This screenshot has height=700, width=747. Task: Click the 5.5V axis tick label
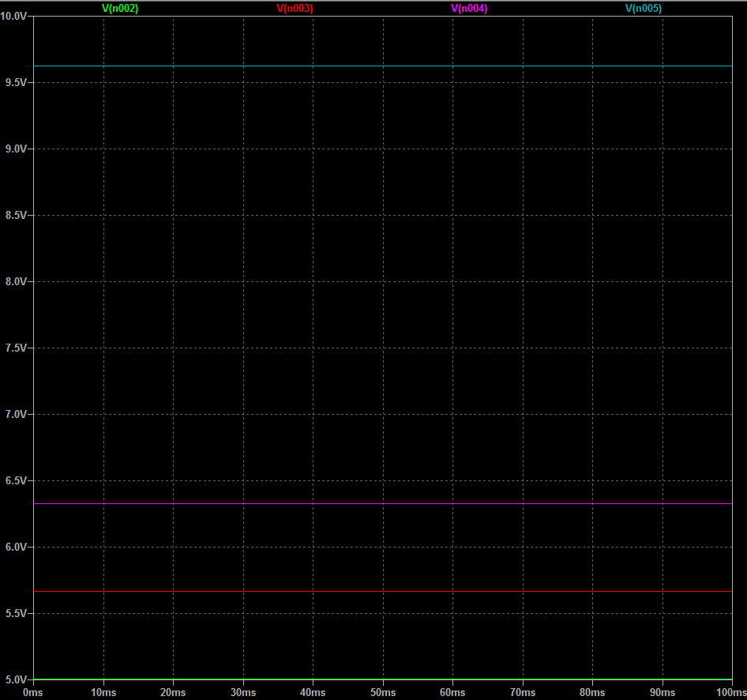17,613
